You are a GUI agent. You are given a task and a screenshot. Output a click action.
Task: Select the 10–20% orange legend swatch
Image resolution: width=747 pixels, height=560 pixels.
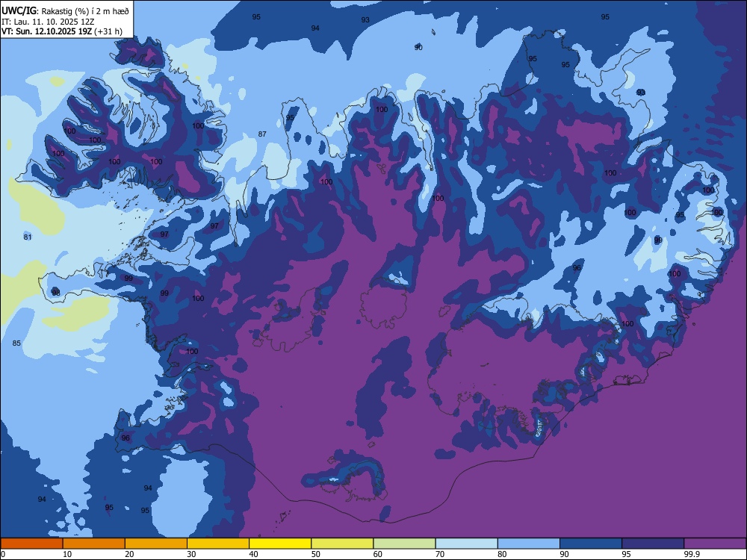point(94,544)
